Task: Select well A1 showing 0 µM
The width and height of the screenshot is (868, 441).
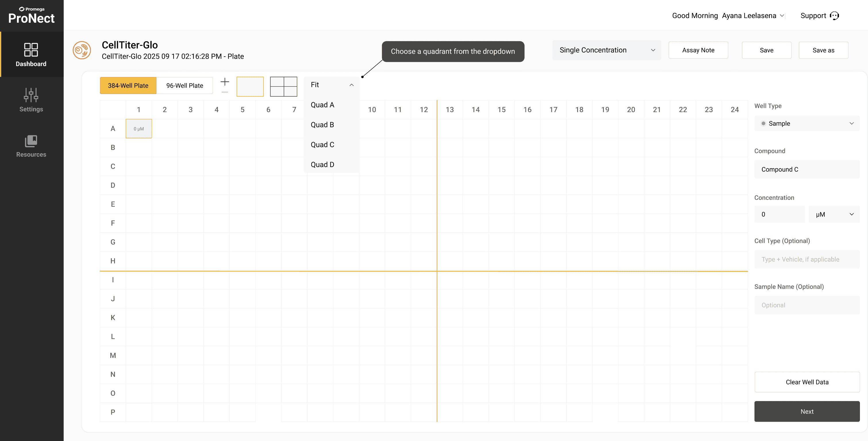Action: (x=139, y=129)
